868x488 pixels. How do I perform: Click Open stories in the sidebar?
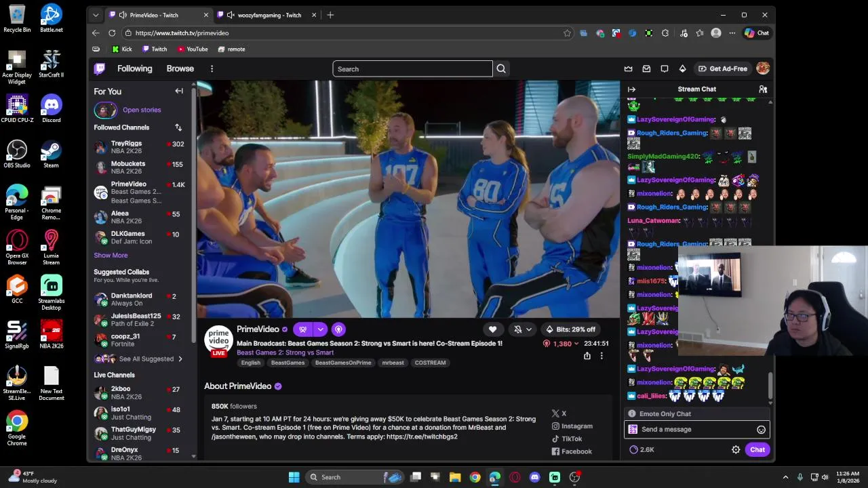point(142,110)
